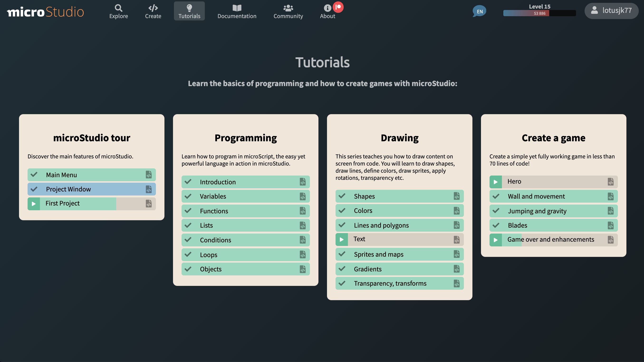This screenshot has width=644, height=362.
Task: Click the code file icon for Project Window
Action: click(149, 189)
